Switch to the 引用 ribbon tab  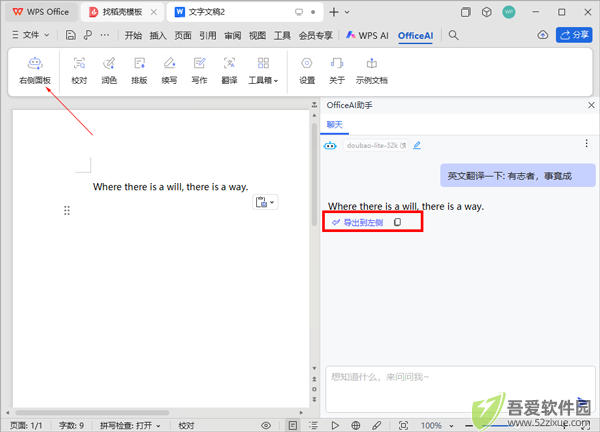tap(208, 36)
